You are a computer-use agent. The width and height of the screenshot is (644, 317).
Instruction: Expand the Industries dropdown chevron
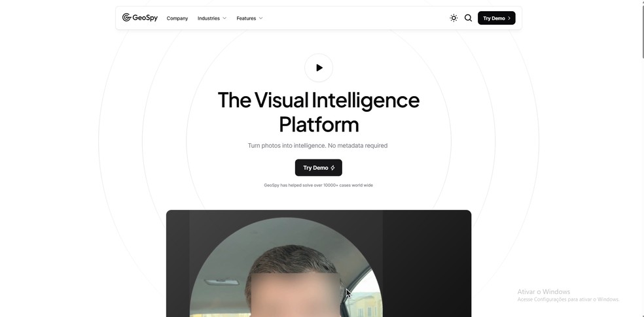click(x=224, y=18)
